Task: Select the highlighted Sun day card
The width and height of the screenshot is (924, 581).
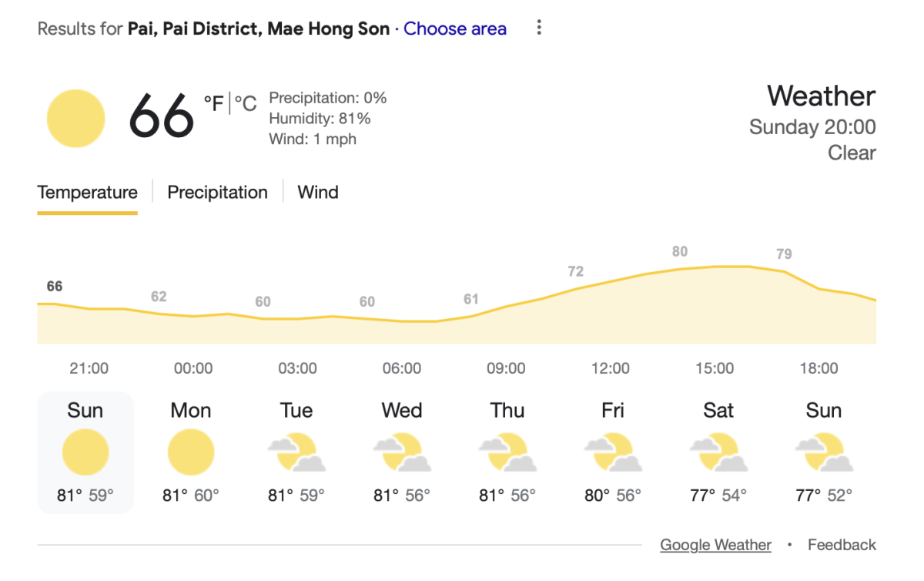Action: point(85,452)
